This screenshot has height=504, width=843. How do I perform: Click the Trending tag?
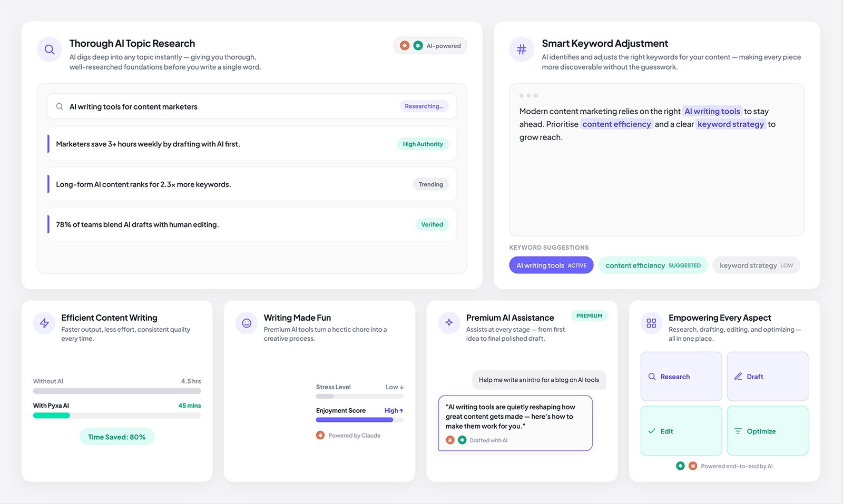pos(430,184)
